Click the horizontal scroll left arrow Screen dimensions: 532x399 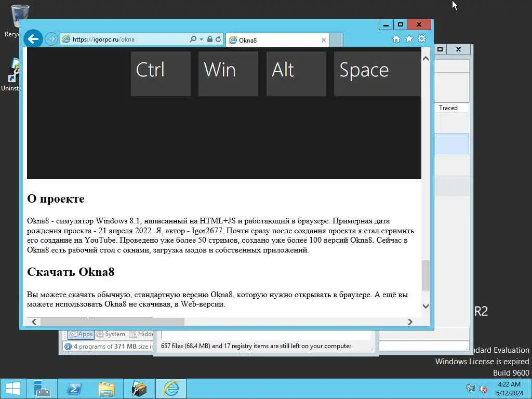point(34,322)
